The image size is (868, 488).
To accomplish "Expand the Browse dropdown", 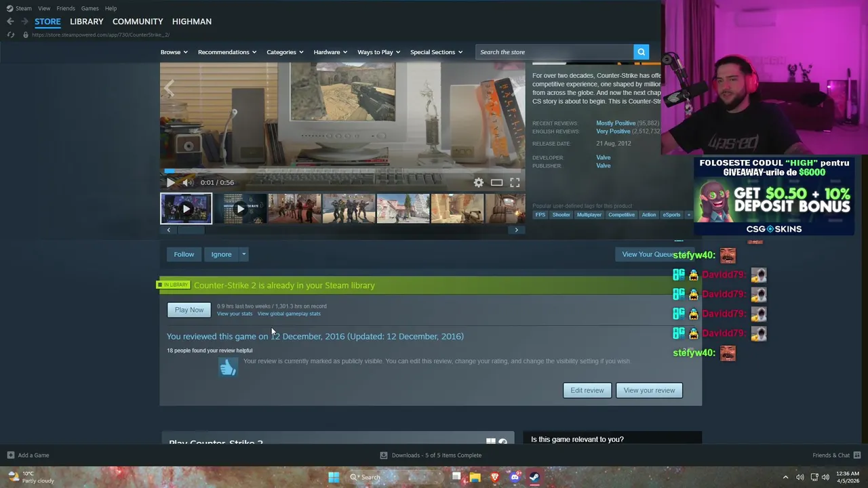I will 174,52.
